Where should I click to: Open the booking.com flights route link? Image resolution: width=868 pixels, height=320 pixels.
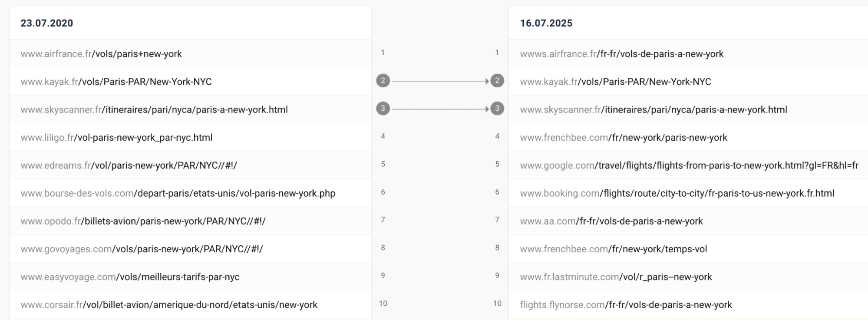click(677, 193)
